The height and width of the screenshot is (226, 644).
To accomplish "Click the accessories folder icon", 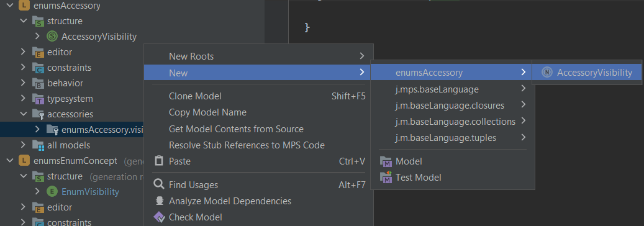I will pos(39,114).
